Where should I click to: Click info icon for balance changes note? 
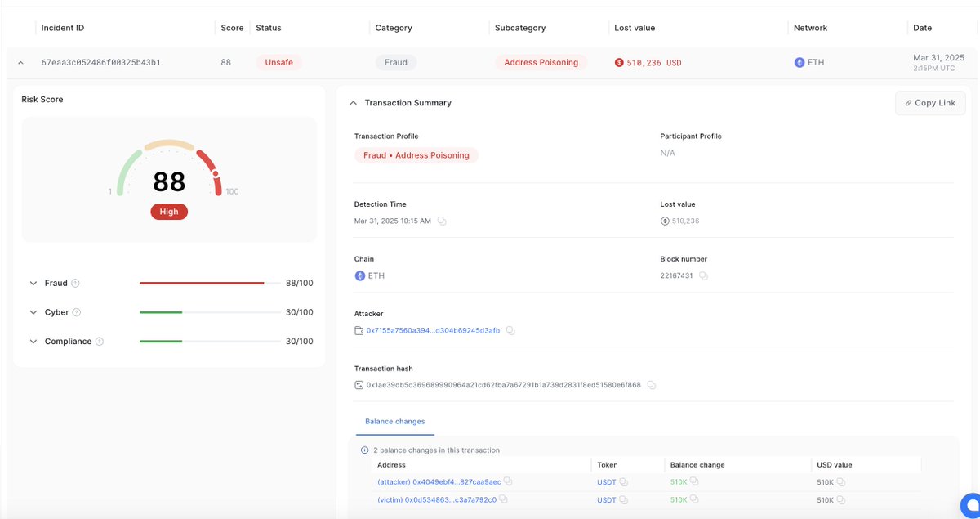click(x=365, y=450)
